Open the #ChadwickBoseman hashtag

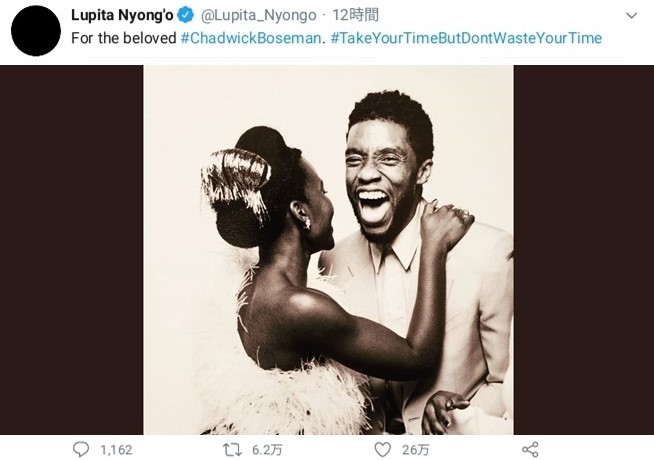[x=251, y=38]
